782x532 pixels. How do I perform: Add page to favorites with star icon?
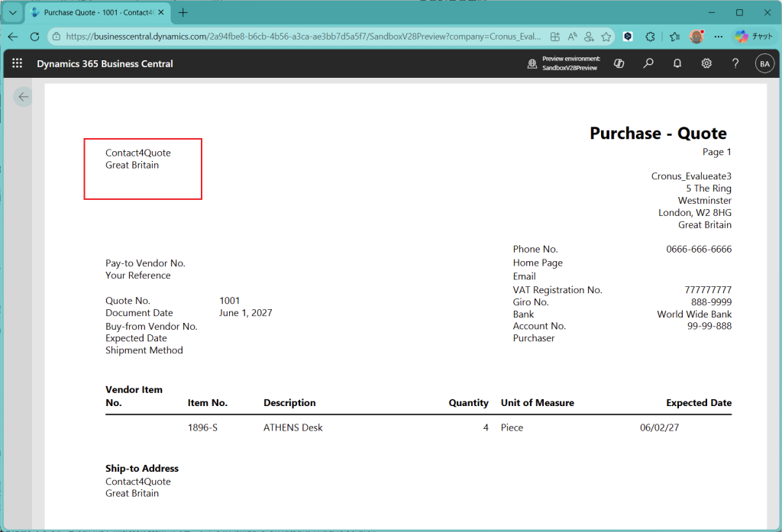click(606, 37)
